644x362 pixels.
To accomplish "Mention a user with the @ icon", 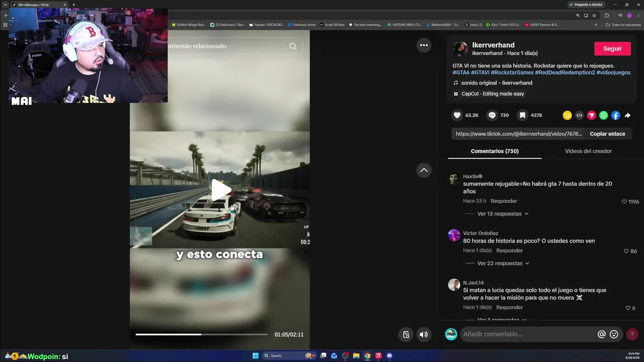I will tap(601, 334).
